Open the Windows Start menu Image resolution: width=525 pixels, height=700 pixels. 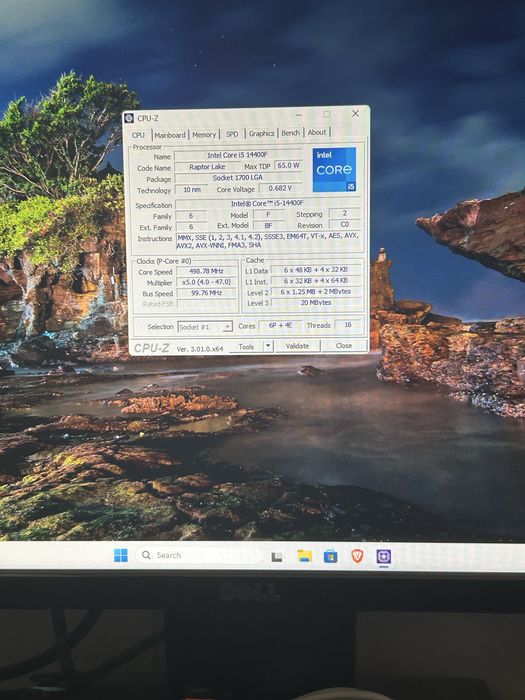(121, 555)
